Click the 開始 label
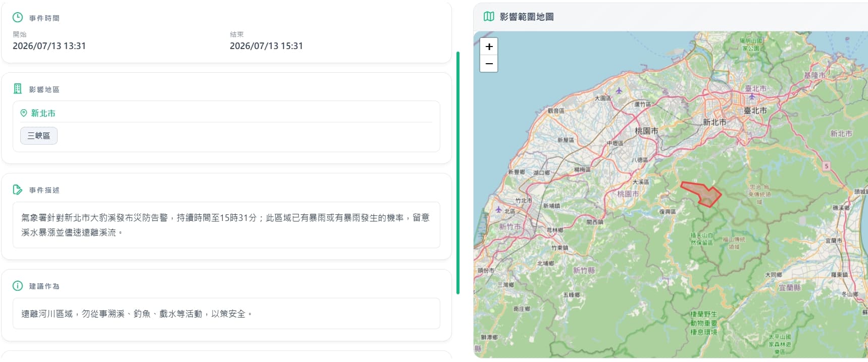This screenshot has width=868, height=362. pyautogui.click(x=20, y=34)
